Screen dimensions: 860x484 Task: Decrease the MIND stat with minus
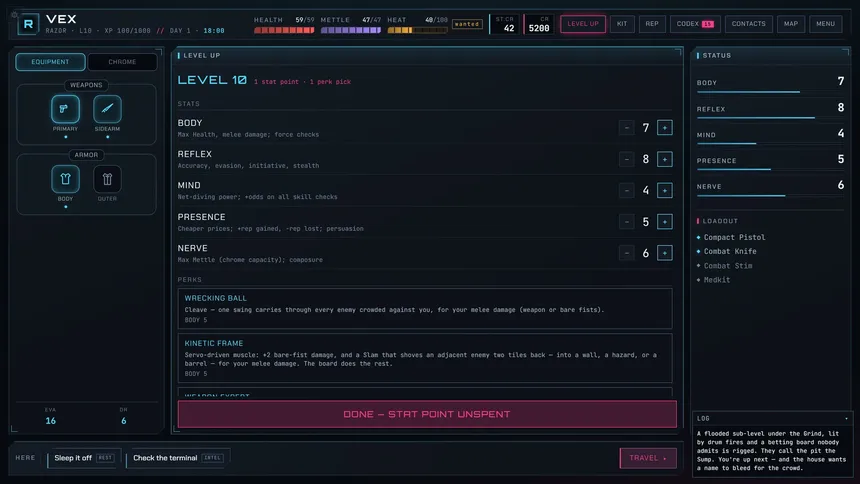pos(626,190)
